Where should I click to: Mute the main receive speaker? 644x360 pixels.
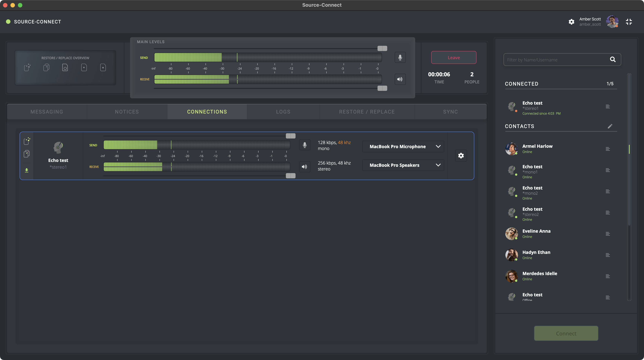400,79
